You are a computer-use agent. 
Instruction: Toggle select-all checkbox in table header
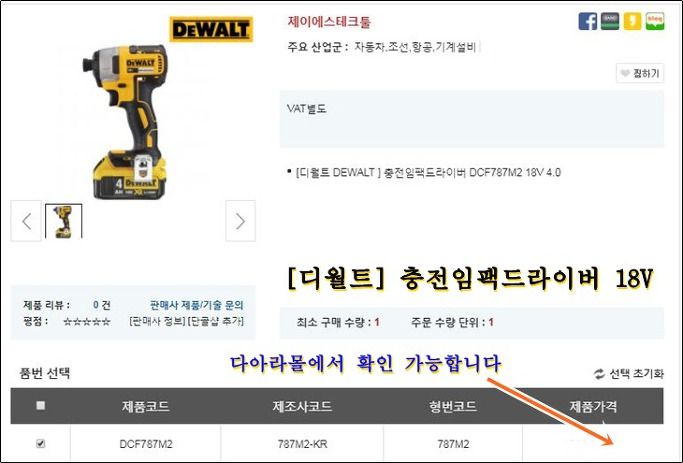[41, 406]
